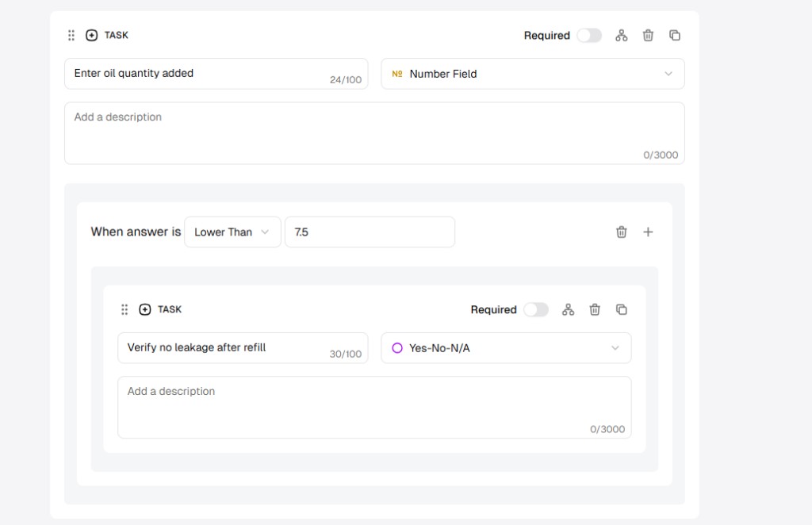Delete the Enter oil quantity added task
The width and height of the screenshot is (812, 525).
(648, 35)
